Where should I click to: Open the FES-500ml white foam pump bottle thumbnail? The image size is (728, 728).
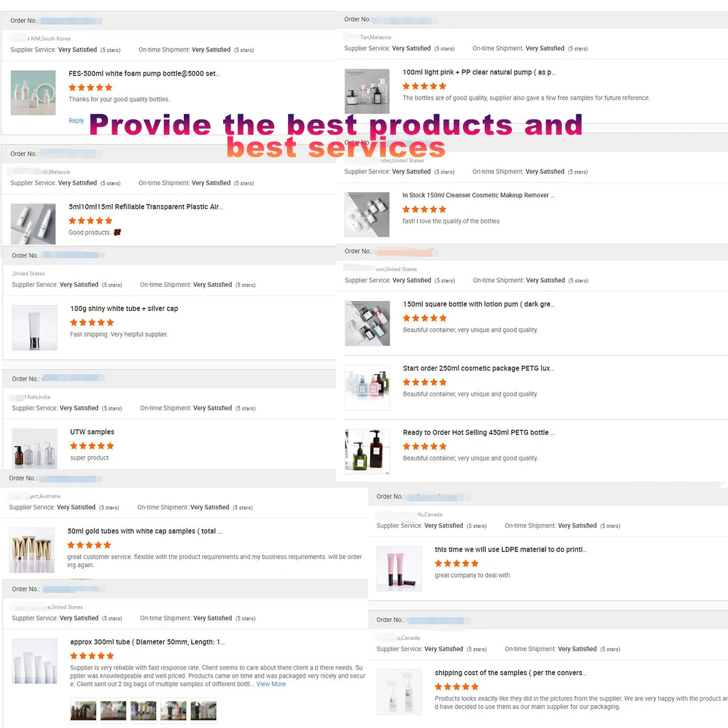pyautogui.click(x=33, y=93)
